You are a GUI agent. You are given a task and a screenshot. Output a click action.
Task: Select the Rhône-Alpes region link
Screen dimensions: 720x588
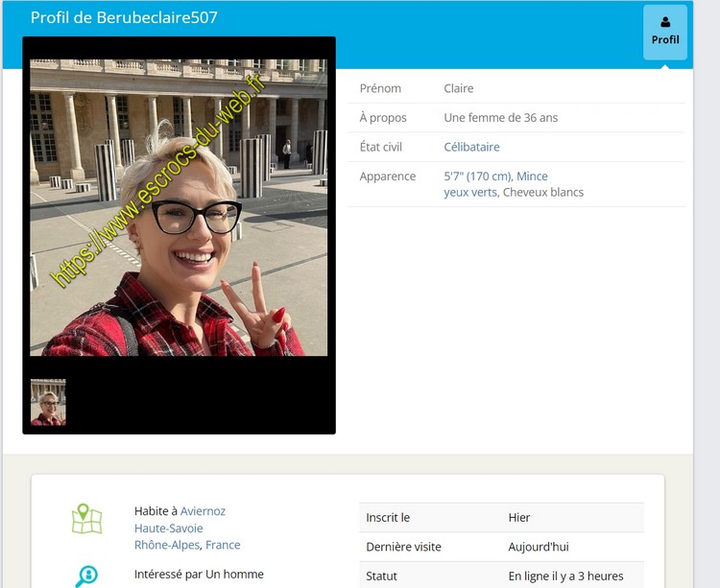(167, 545)
